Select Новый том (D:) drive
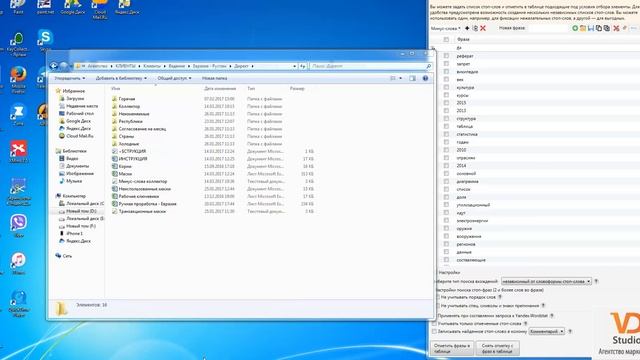 click(81, 211)
